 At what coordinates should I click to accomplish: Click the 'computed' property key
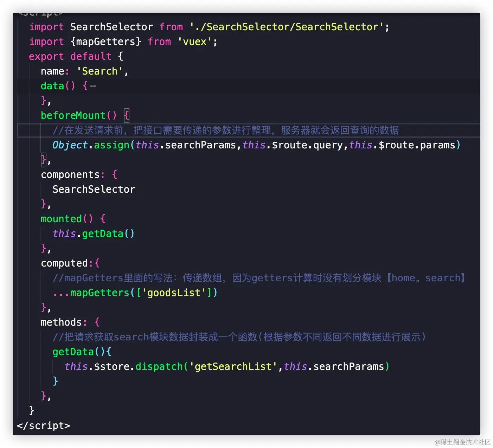(64, 263)
